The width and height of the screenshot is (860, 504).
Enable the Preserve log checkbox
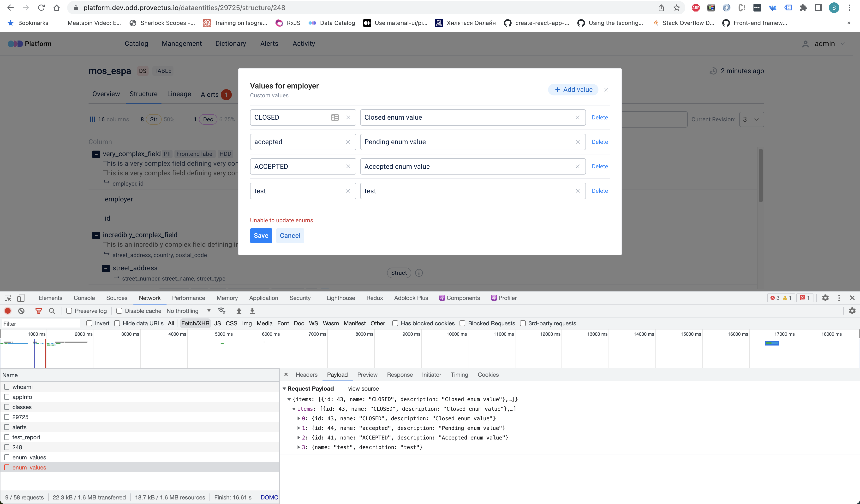[x=69, y=311]
